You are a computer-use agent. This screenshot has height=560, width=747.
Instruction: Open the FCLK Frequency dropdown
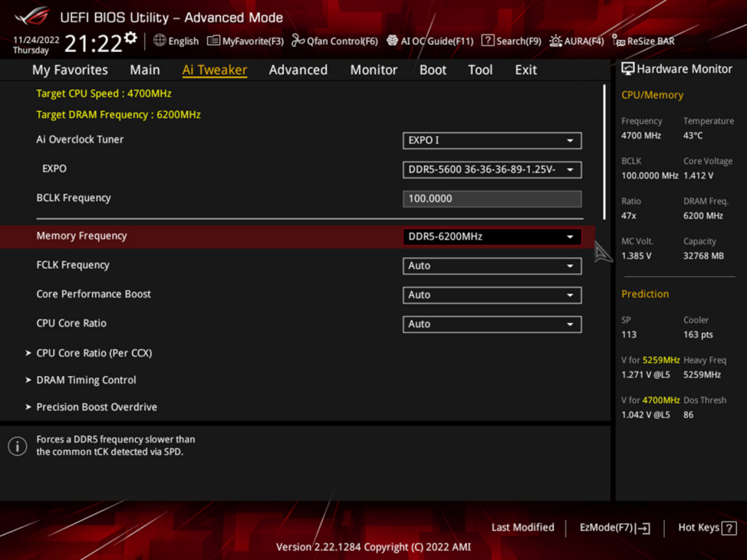(x=492, y=265)
